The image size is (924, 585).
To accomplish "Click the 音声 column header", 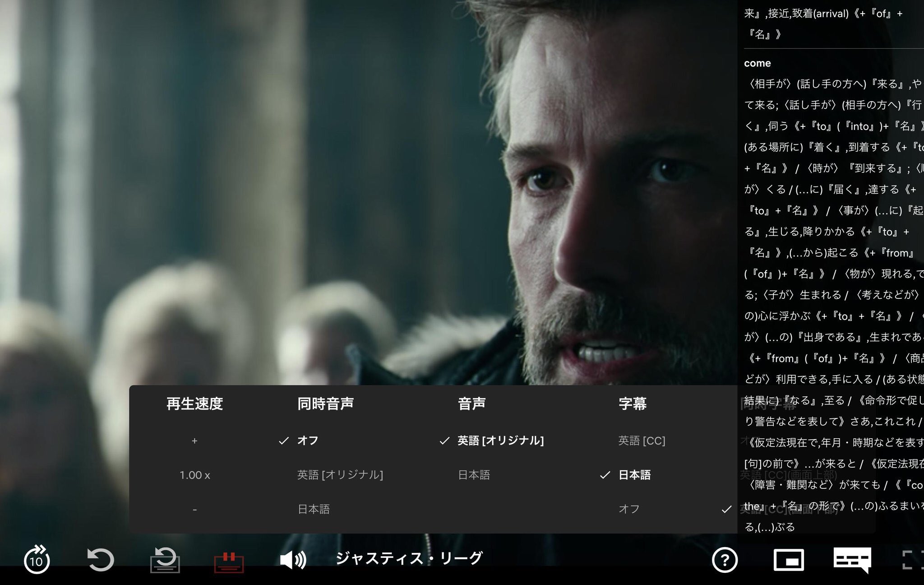I will 472,404.
